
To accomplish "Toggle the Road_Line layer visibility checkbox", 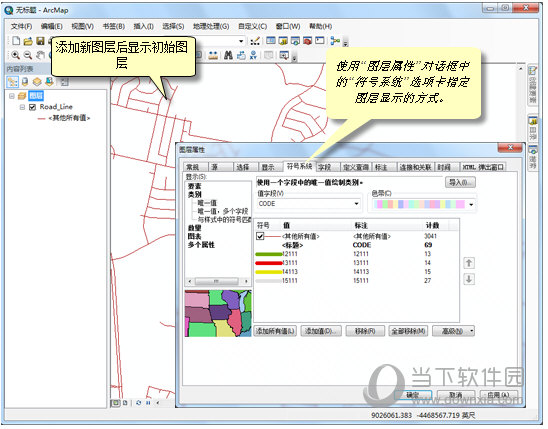I will (x=33, y=107).
